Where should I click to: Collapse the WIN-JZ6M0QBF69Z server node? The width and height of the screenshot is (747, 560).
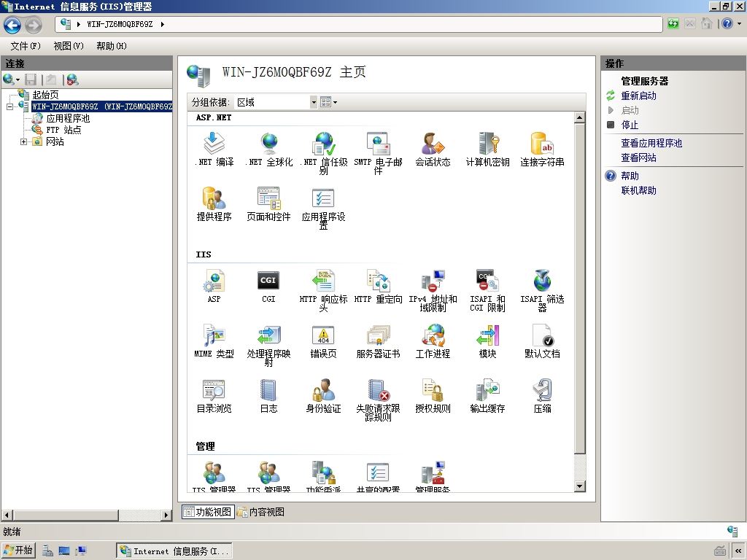coord(9,106)
